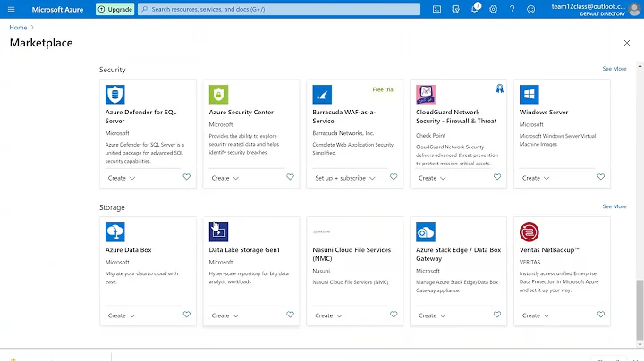
Task: Favorite Azure Security Center with heart
Action: click(290, 177)
